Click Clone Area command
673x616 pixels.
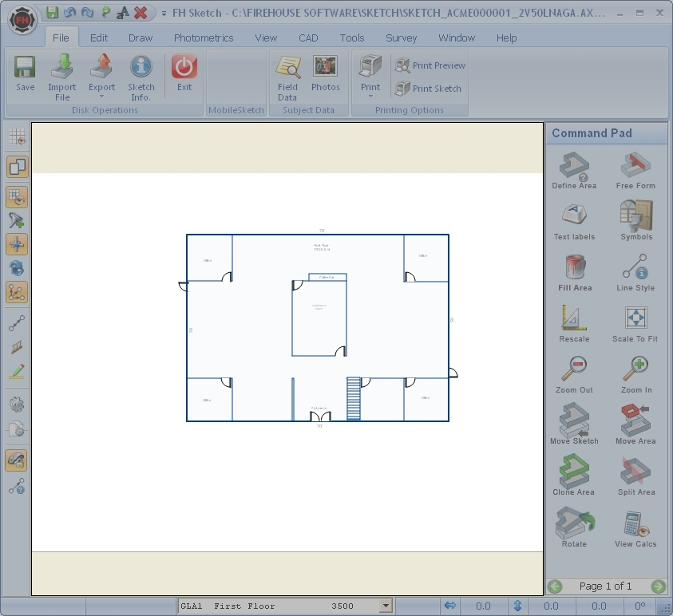[x=573, y=476]
